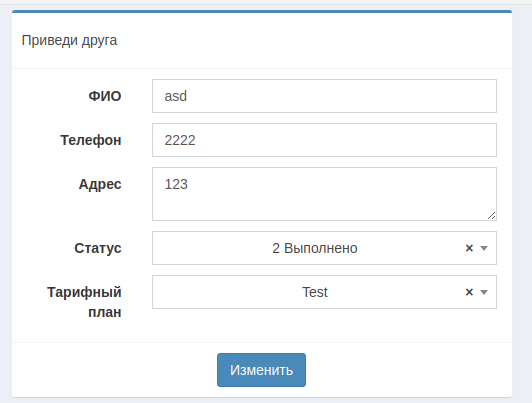Click the blue top border of panel
Image resolution: width=532 pixels, height=403 pixels.
tap(262, 11)
